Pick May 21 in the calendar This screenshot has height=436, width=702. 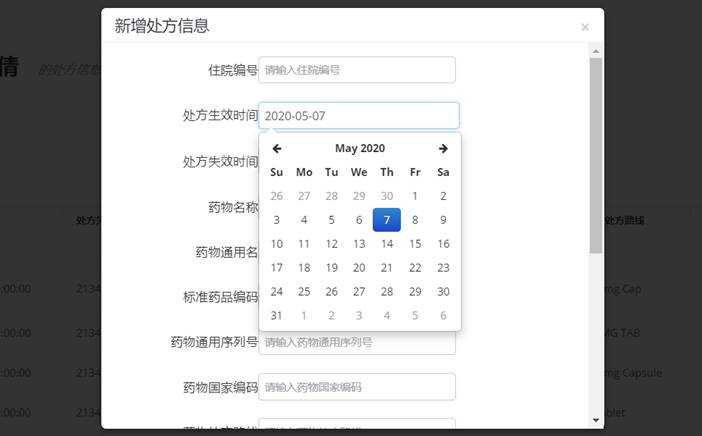(387, 268)
